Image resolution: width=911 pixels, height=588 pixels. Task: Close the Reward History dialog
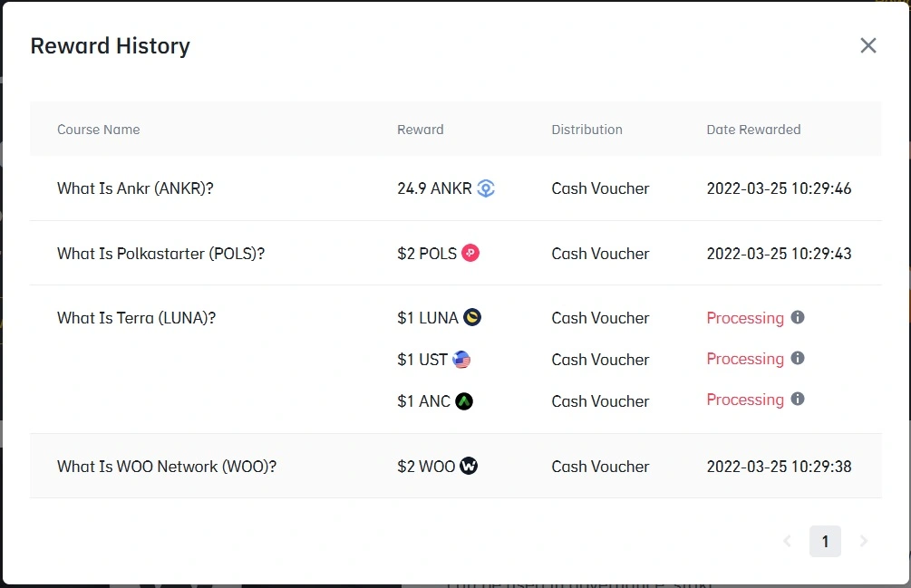[x=868, y=45]
